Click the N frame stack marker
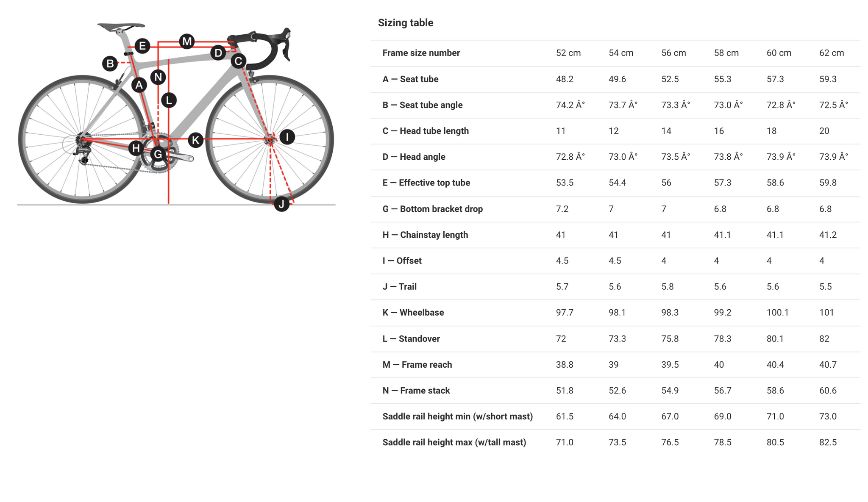 click(x=158, y=77)
